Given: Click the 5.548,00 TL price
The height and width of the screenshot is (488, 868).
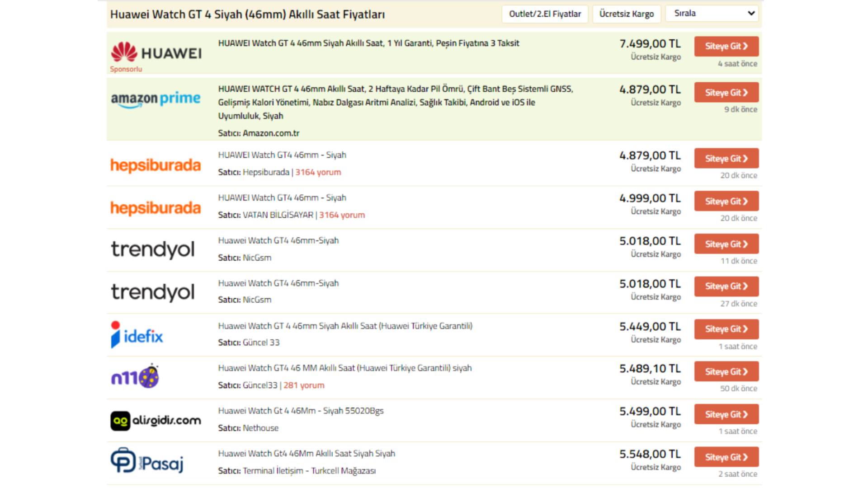Looking at the screenshot, I should coord(650,454).
